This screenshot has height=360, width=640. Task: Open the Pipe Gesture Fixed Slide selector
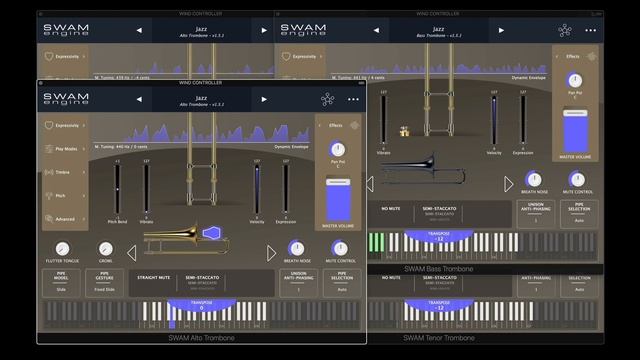104,282
